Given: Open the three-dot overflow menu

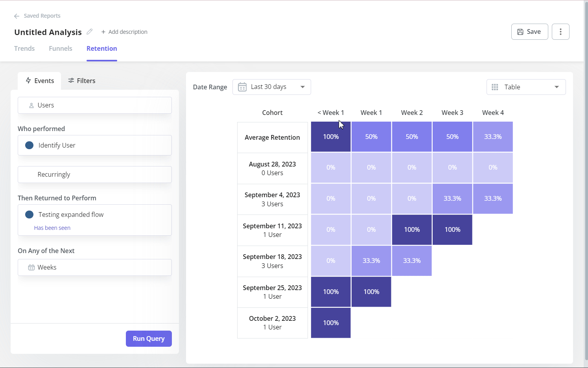Looking at the screenshot, I should click(560, 31).
